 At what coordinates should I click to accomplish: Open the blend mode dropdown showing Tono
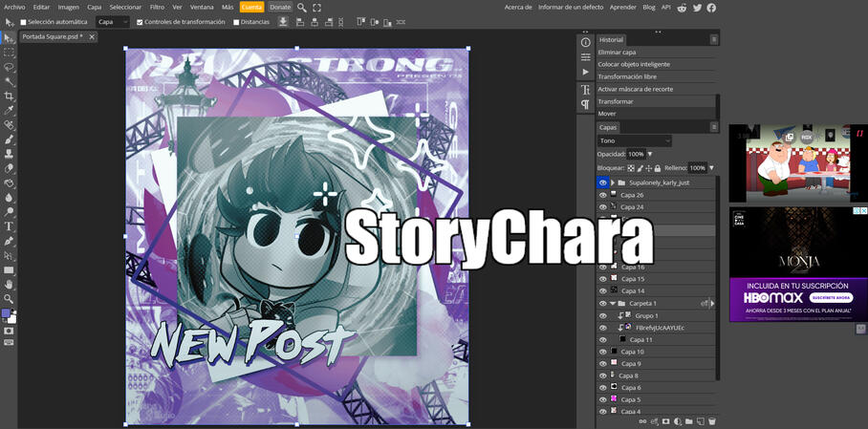tap(635, 140)
